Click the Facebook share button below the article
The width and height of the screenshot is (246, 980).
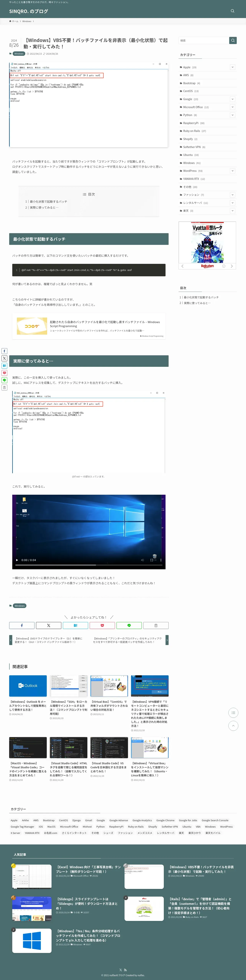click(22, 625)
